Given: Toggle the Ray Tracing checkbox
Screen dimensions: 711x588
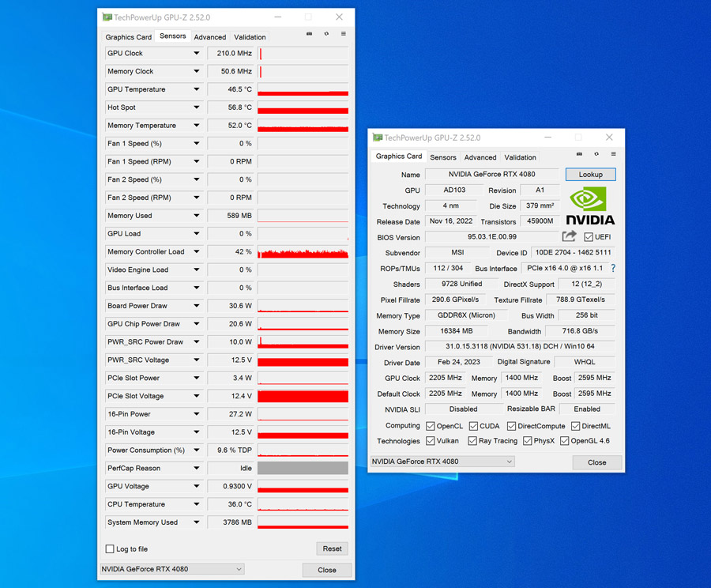Looking at the screenshot, I should [472, 441].
